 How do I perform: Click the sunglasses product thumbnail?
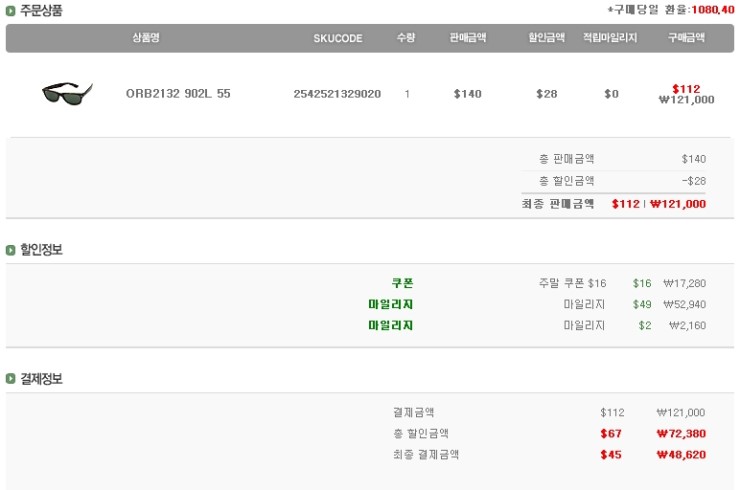tap(67, 94)
